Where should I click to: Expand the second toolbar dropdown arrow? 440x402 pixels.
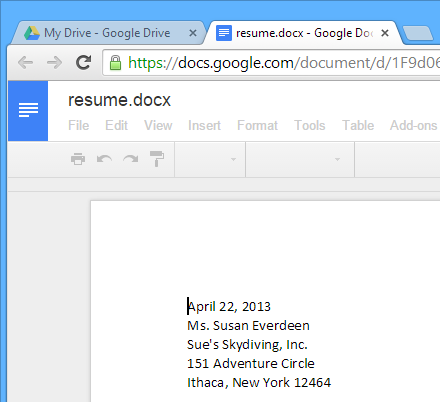pyautogui.click(x=337, y=159)
